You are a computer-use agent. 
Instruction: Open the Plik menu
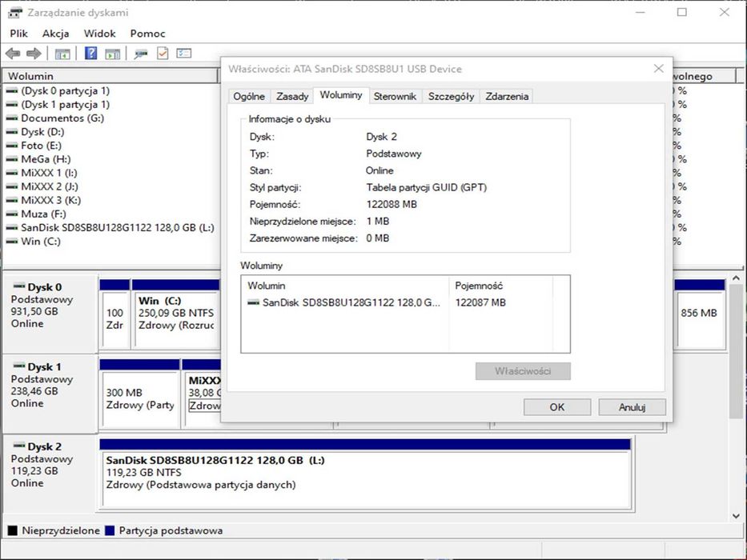(x=18, y=34)
